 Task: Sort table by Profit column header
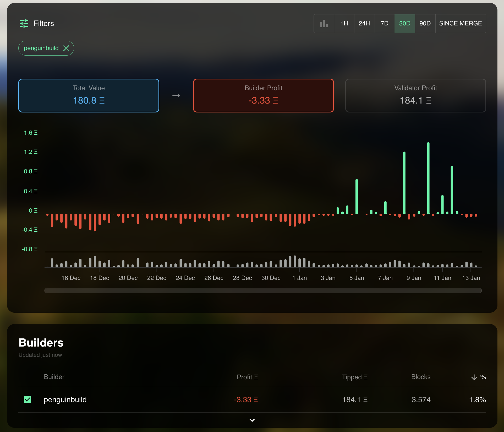point(247,377)
